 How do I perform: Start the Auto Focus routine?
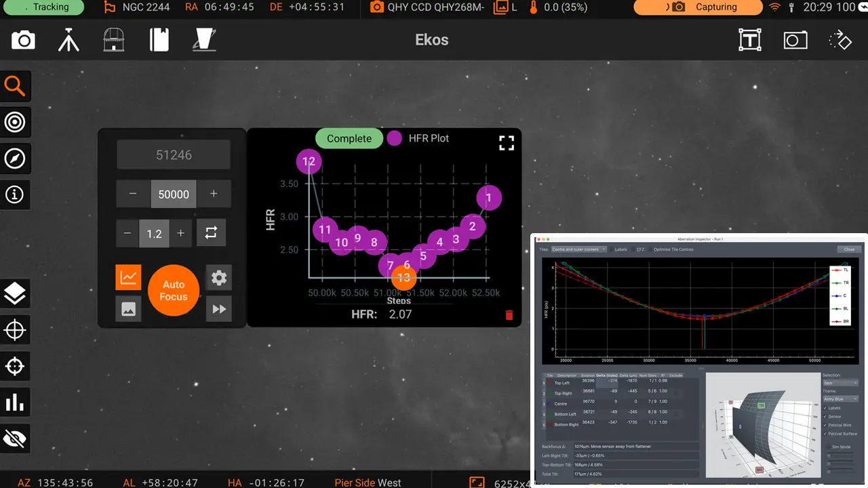pos(174,291)
